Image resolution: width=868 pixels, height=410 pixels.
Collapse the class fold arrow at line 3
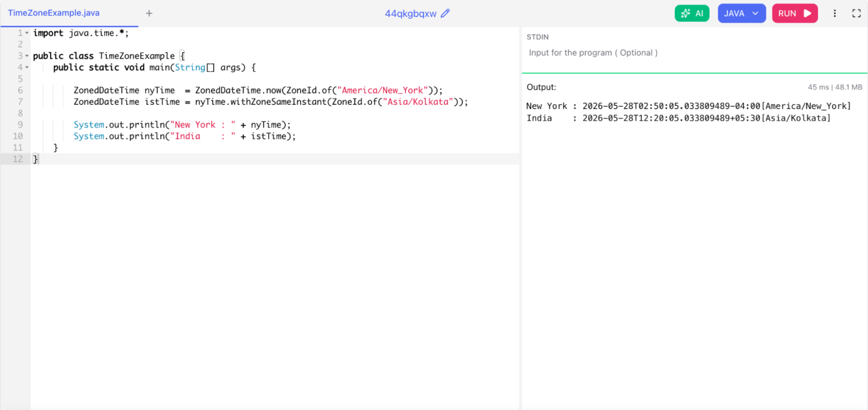pos(27,56)
